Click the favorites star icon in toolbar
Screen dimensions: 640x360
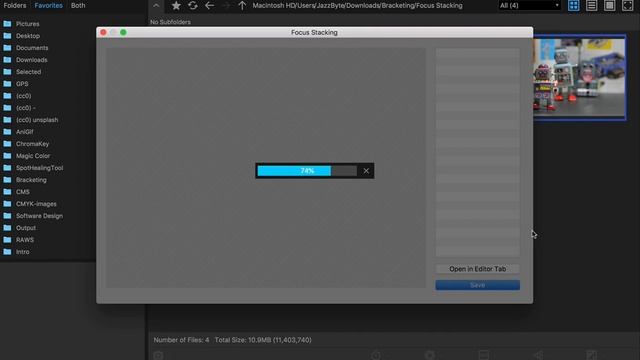[x=176, y=6]
